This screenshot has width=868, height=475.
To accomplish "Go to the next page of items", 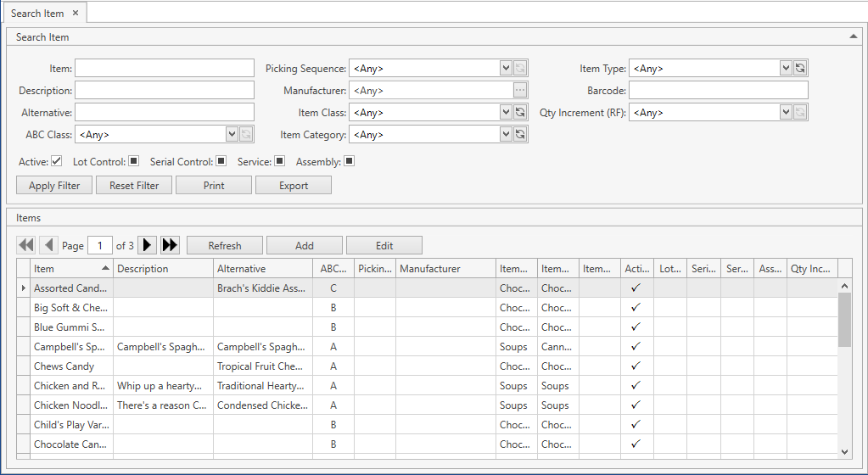I will (x=147, y=244).
